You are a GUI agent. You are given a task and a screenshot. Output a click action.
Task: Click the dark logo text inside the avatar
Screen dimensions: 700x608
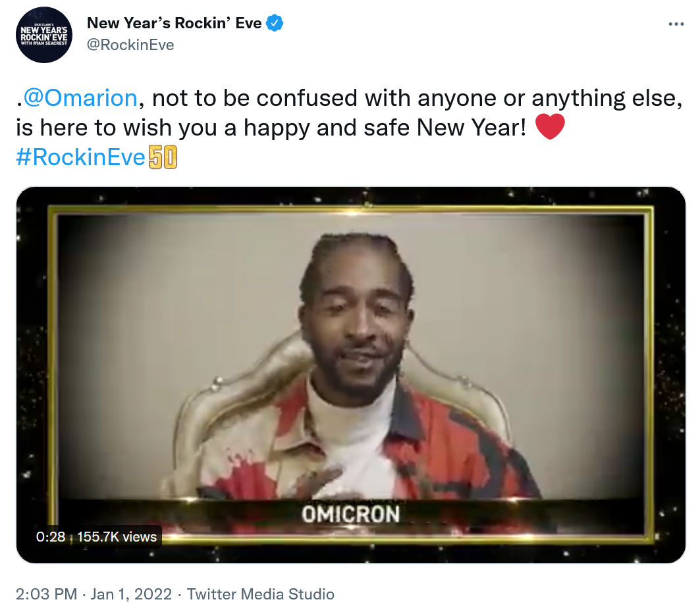[43, 36]
